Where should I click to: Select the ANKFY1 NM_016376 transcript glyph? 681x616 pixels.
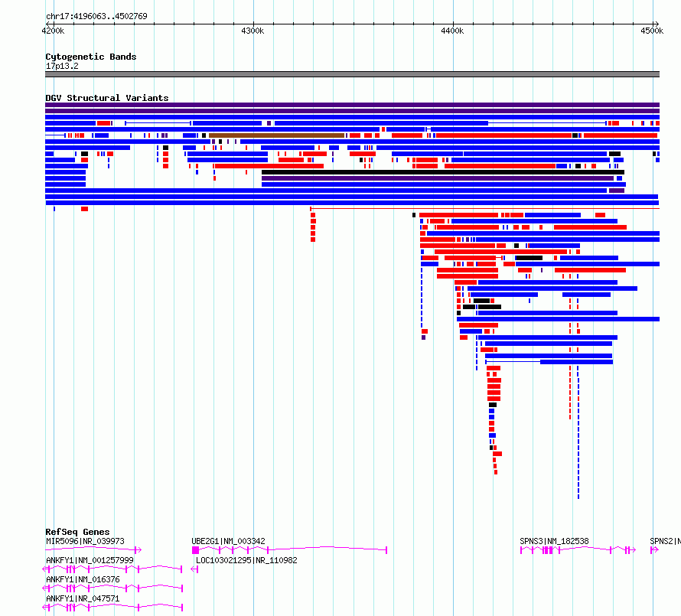click(112, 588)
